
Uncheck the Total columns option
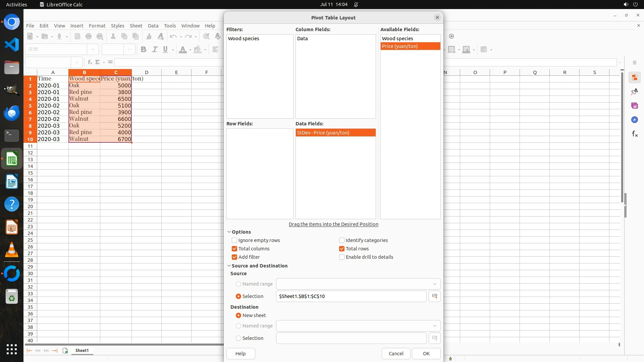[234, 249]
